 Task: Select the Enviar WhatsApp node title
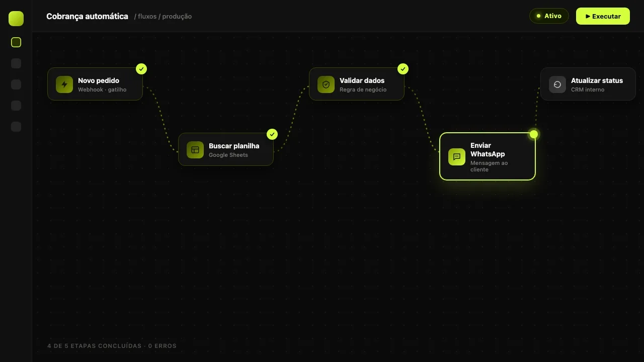click(488, 150)
